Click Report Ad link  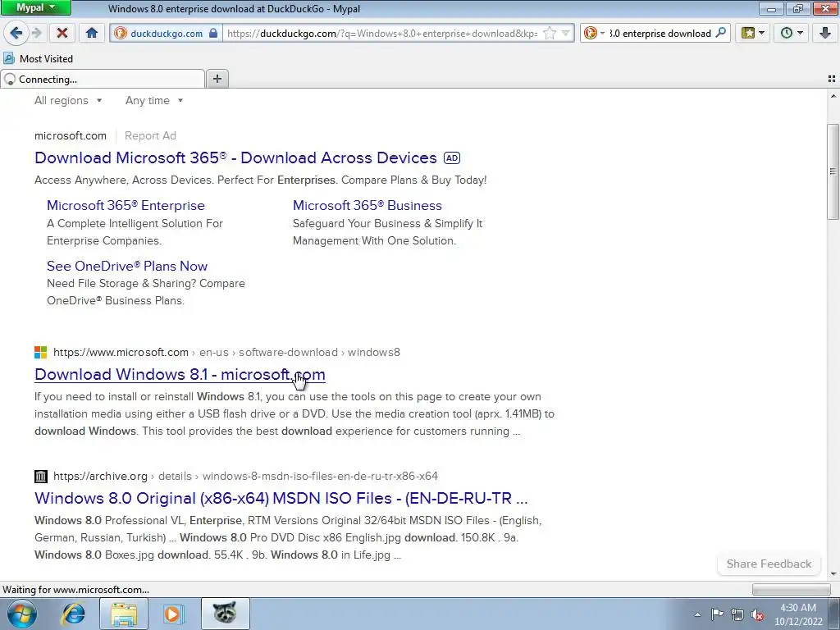pos(151,136)
